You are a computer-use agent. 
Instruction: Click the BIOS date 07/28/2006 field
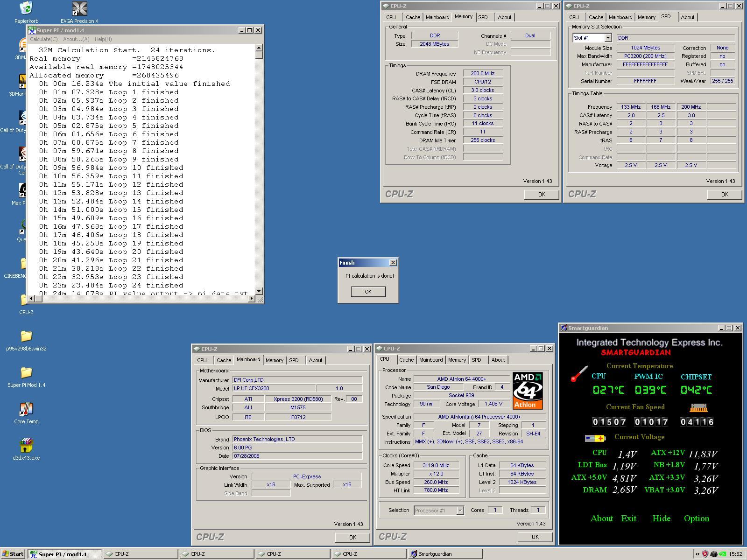click(297, 456)
